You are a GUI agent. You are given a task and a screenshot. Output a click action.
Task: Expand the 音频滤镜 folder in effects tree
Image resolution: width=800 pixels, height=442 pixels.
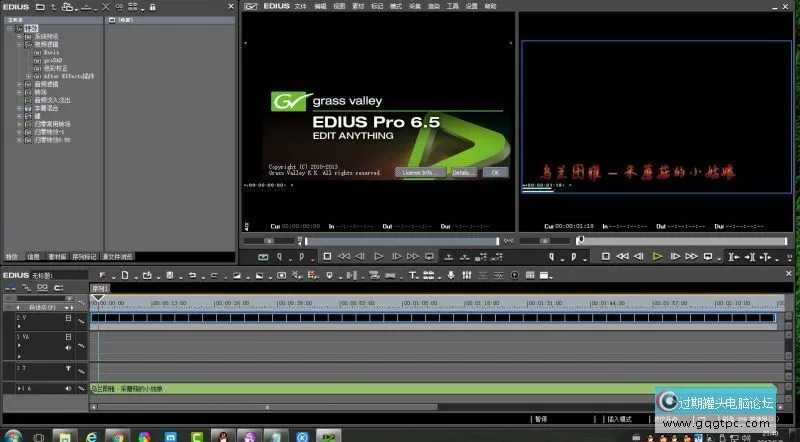pyautogui.click(x=18, y=83)
